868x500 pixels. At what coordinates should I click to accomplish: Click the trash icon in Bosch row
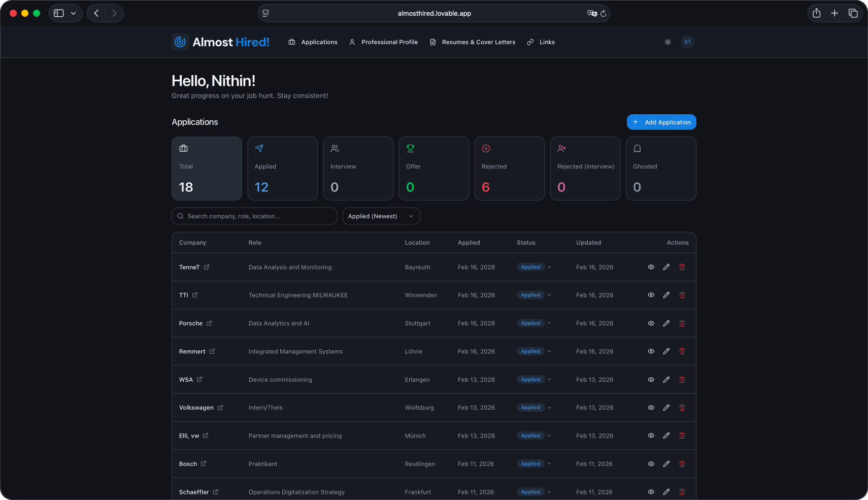(682, 464)
